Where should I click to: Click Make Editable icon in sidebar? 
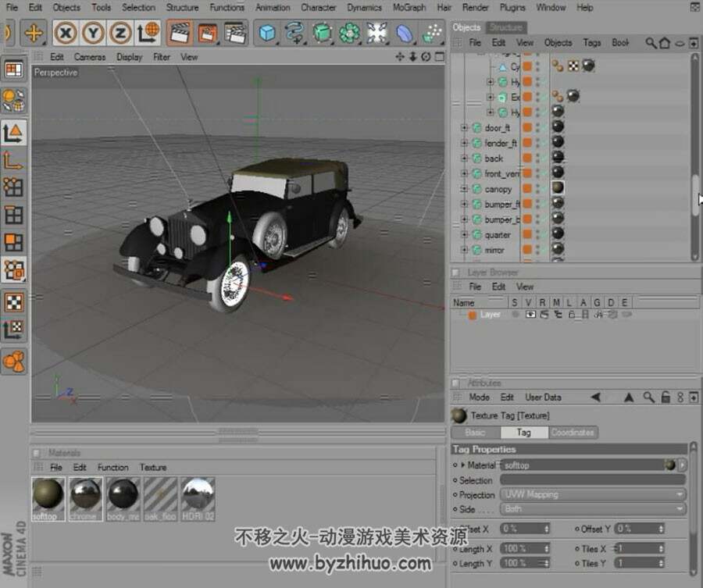point(13,100)
